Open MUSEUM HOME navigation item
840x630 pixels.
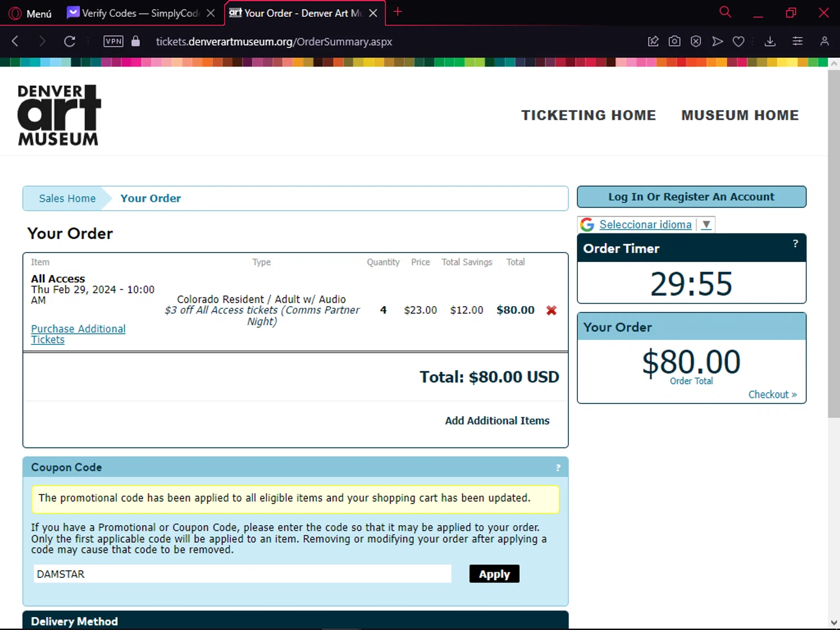tap(740, 115)
